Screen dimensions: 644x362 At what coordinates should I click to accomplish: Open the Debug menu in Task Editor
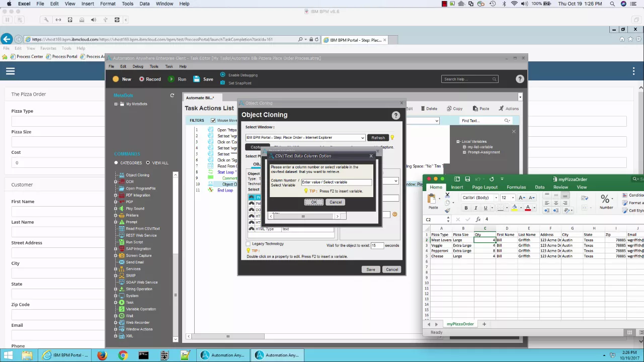coord(138,66)
